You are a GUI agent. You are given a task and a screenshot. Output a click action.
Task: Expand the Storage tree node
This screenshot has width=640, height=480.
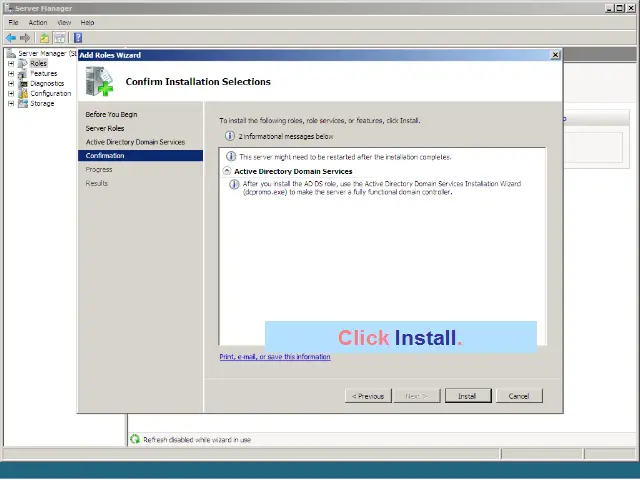tap(11, 104)
